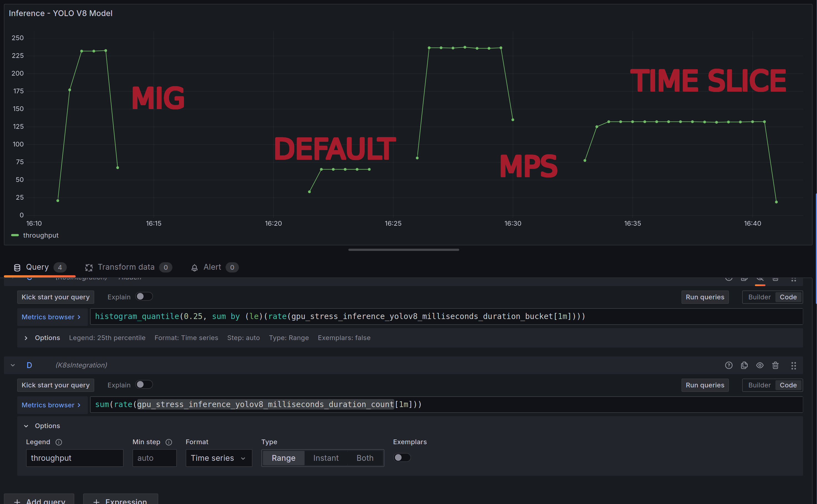Enable the Exemplars switch
Screen dimensions: 817x504
pyautogui.click(x=402, y=458)
